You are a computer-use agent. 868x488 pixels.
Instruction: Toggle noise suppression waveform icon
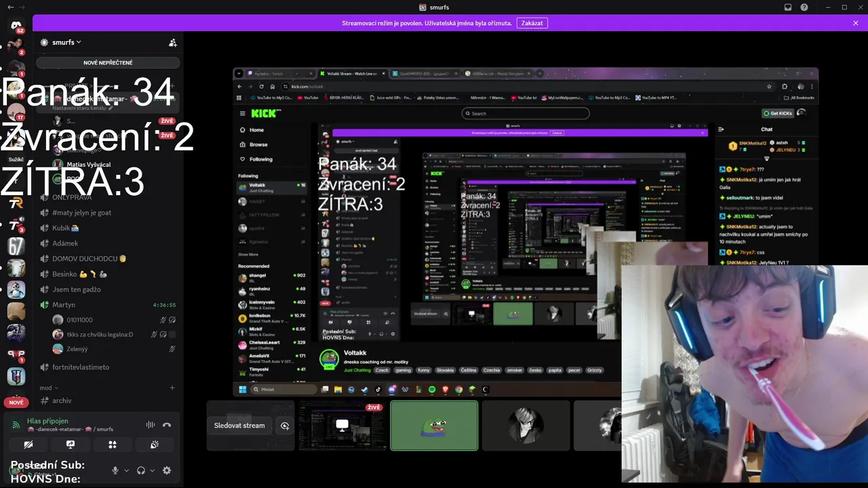150,425
